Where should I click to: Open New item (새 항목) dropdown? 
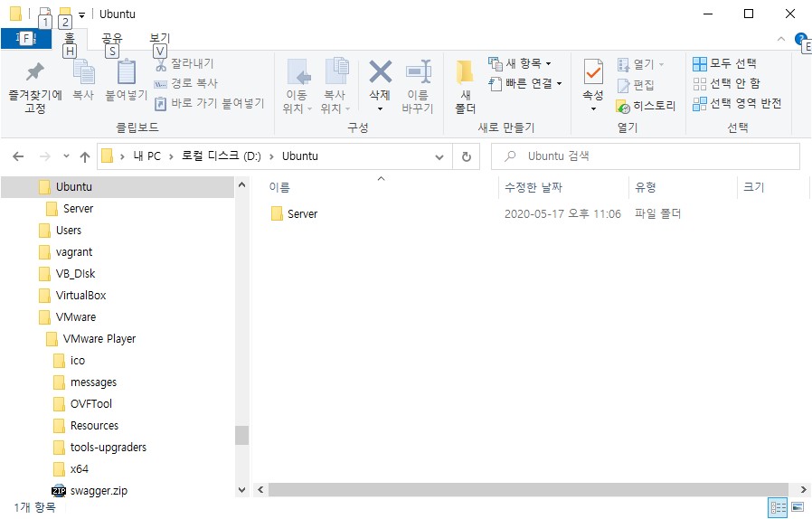(x=519, y=63)
